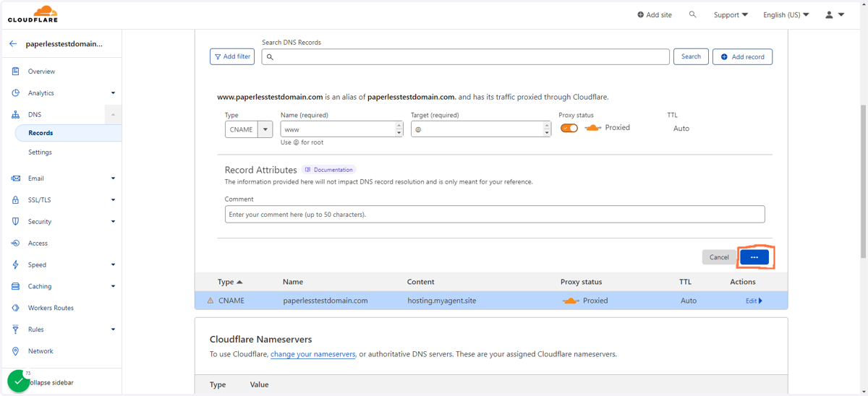Click the page vertical scrollbar
This screenshot has width=868, height=396.
(864, 181)
